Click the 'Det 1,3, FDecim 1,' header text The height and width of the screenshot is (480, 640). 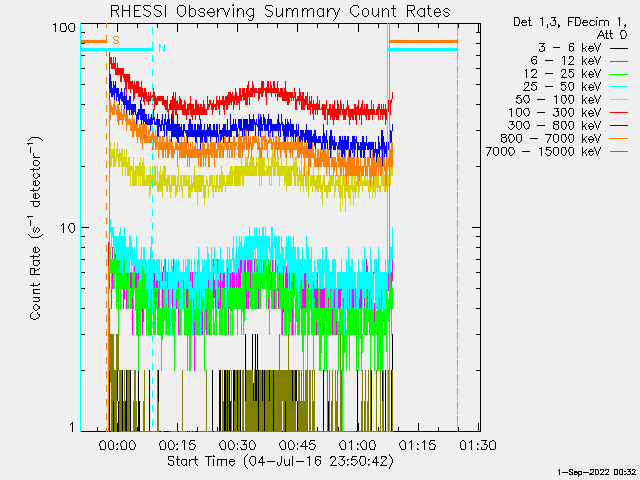[x=570, y=22]
